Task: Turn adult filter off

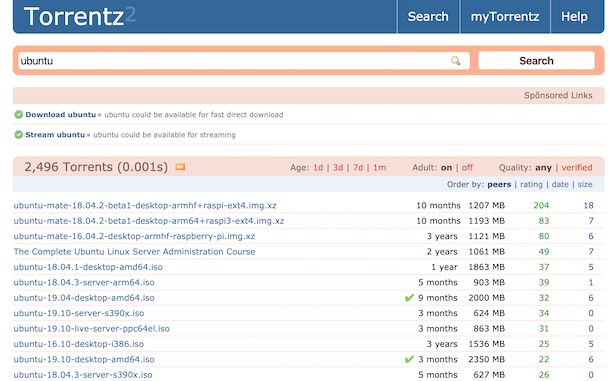Action: [467, 167]
